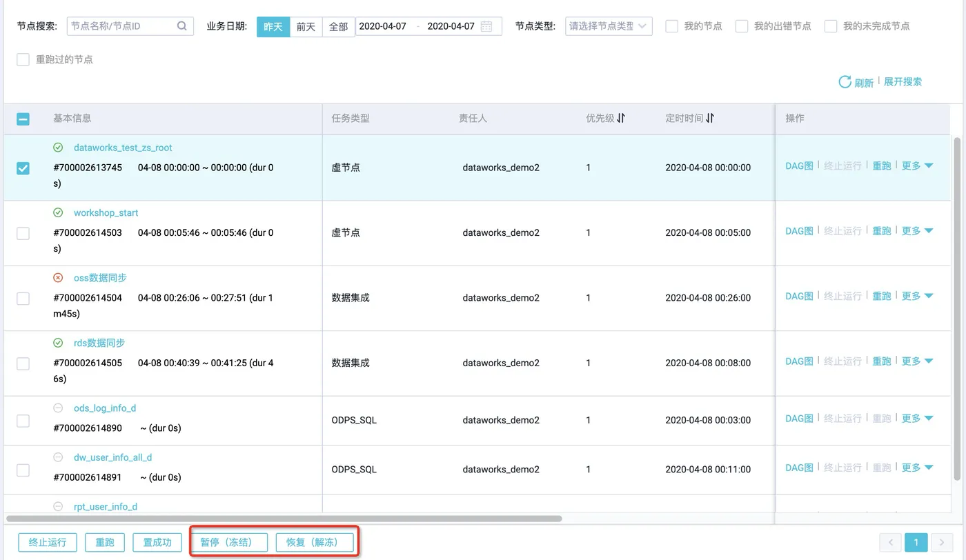Click the search magnifier icon in node search
This screenshot has width=966, height=560.
pyautogui.click(x=181, y=26)
